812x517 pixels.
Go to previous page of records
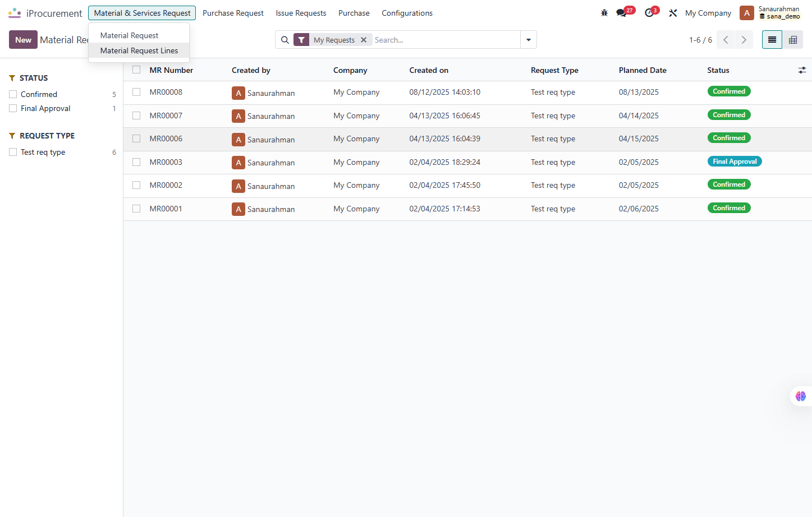click(x=726, y=40)
